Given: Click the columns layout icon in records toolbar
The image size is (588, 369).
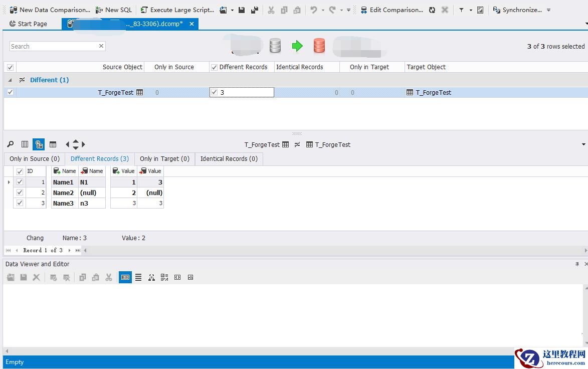Looking at the screenshot, I should click(x=25, y=144).
